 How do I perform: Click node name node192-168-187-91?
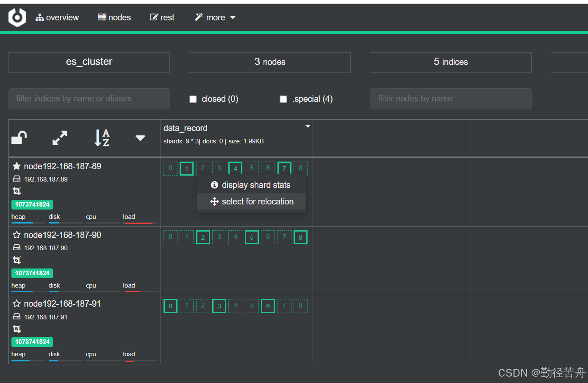pyautogui.click(x=63, y=304)
